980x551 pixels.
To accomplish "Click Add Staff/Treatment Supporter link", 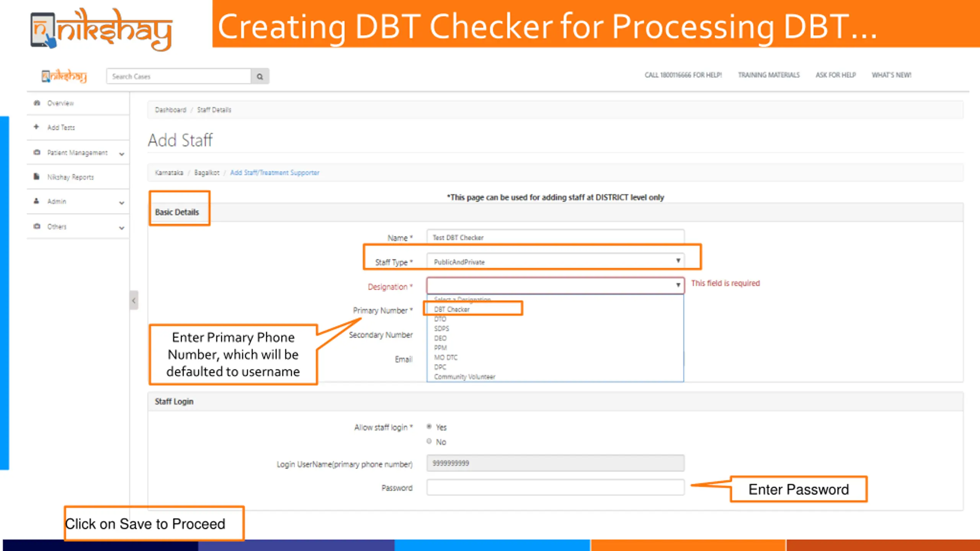I will coord(274,173).
